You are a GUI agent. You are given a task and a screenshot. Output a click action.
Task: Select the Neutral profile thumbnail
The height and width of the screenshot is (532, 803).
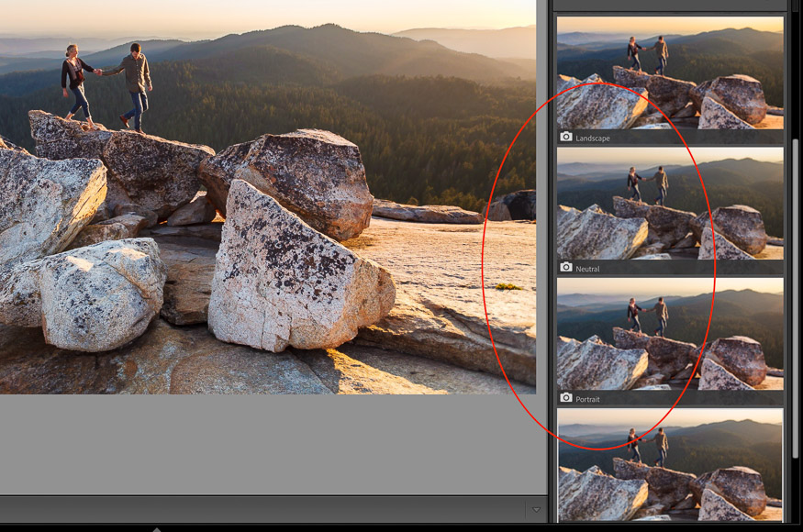point(670,204)
